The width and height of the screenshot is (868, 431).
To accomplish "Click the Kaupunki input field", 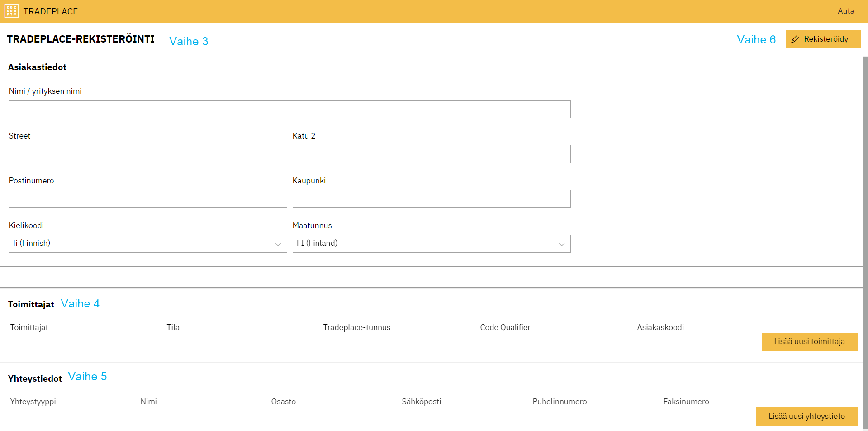I will [x=431, y=199].
